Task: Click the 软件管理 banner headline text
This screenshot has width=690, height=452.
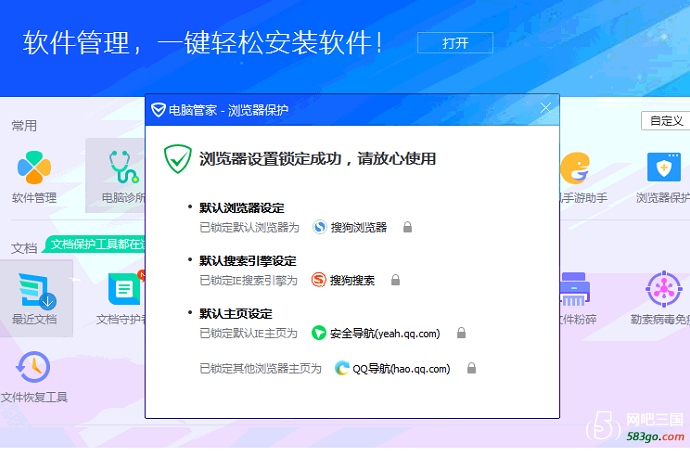Action: pyautogui.click(x=202, y=43)
